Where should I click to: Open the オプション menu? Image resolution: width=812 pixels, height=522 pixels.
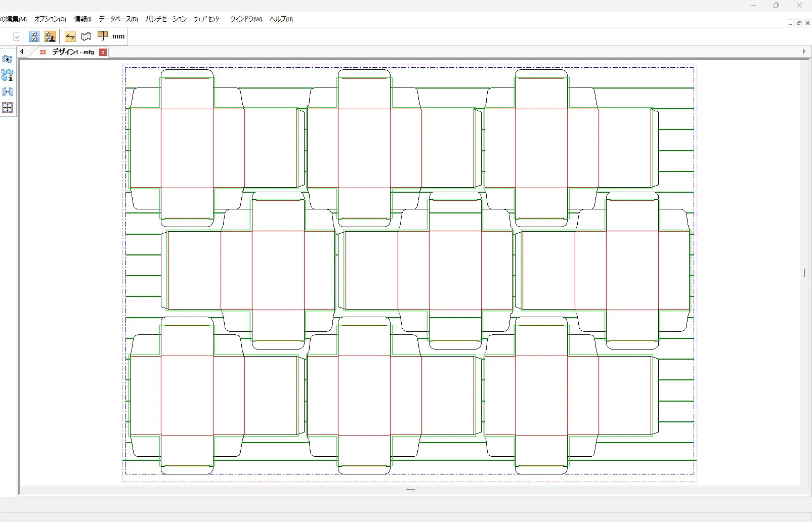point(50,19)
